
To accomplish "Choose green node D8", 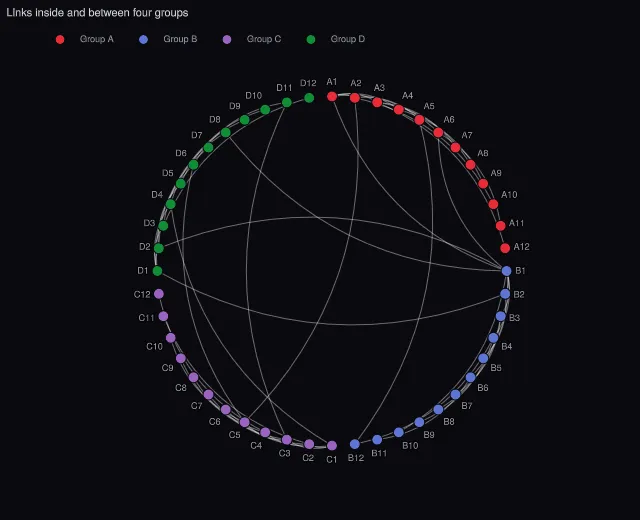I will click(225, 133).
